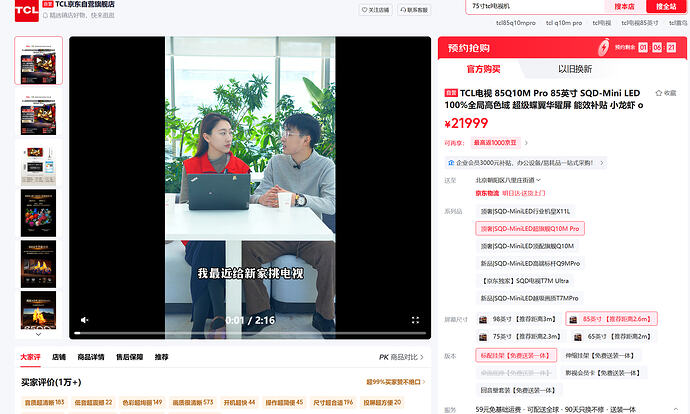Click the 收藏 star icon
Viewport: 690px width, 414px height.
(x=659, y=93)
